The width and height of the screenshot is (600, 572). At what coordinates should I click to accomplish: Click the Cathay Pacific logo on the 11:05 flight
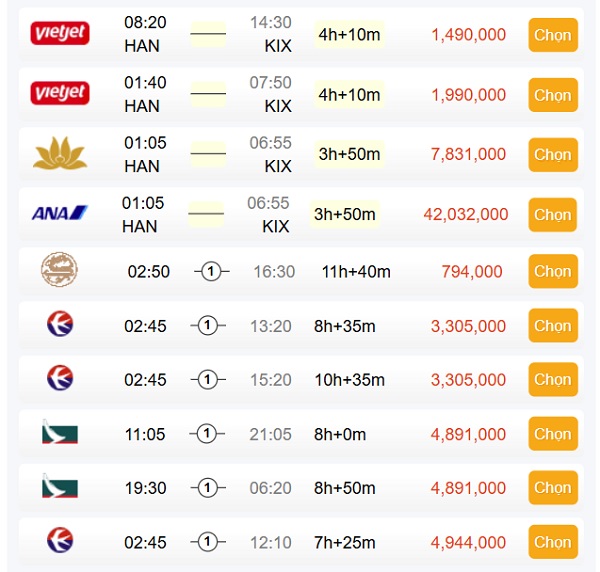click(x=60, y=434)
